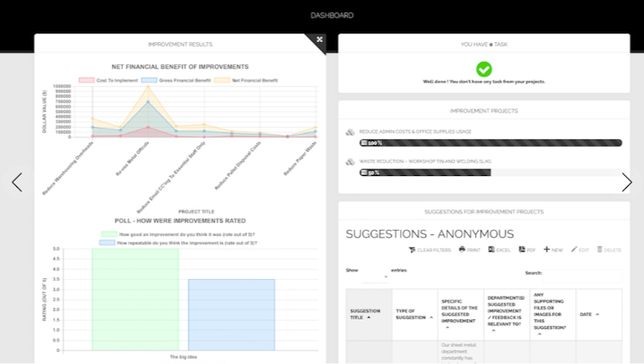Click the blue poll bar
644x364 pixels.
click(x=231, y=315)
